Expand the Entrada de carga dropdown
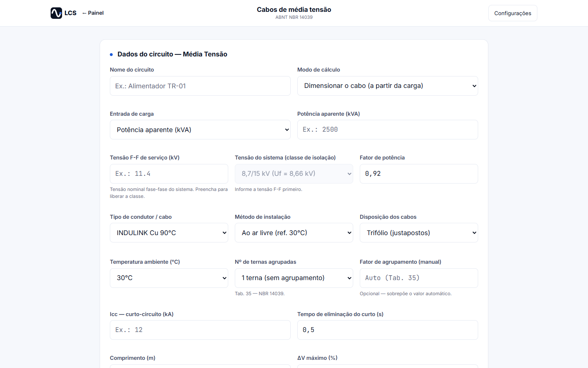This screenshot has height=368, width=588. point(200,130)
